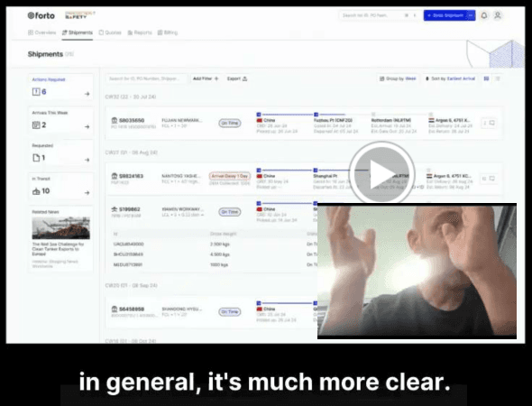
Task: Switch to list view icon
Action: [x=498, y=78]
